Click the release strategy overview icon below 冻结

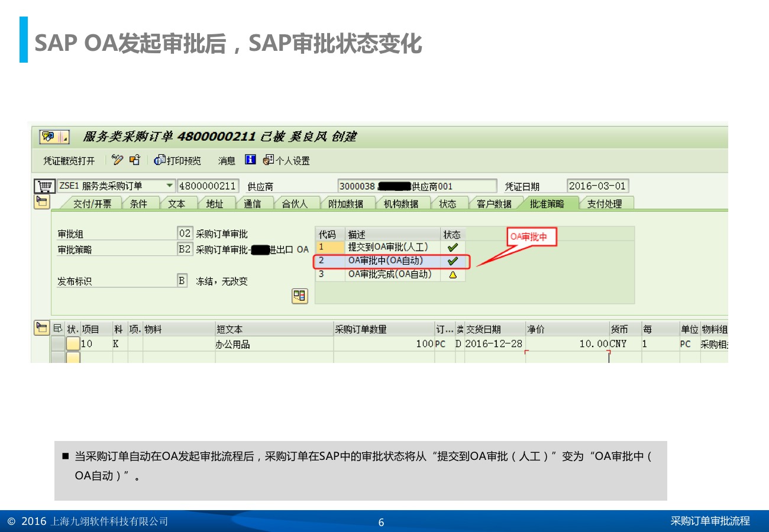click(x=300, y=296)
